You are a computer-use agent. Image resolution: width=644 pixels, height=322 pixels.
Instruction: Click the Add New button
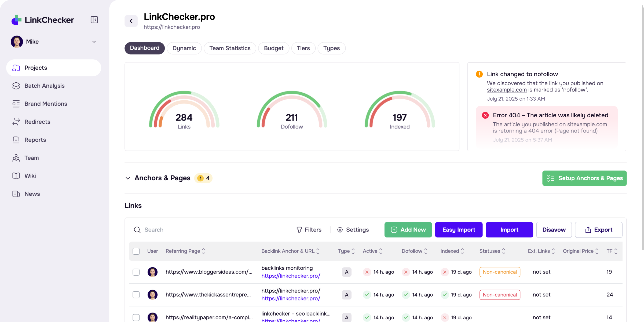(x=408, y=230)
